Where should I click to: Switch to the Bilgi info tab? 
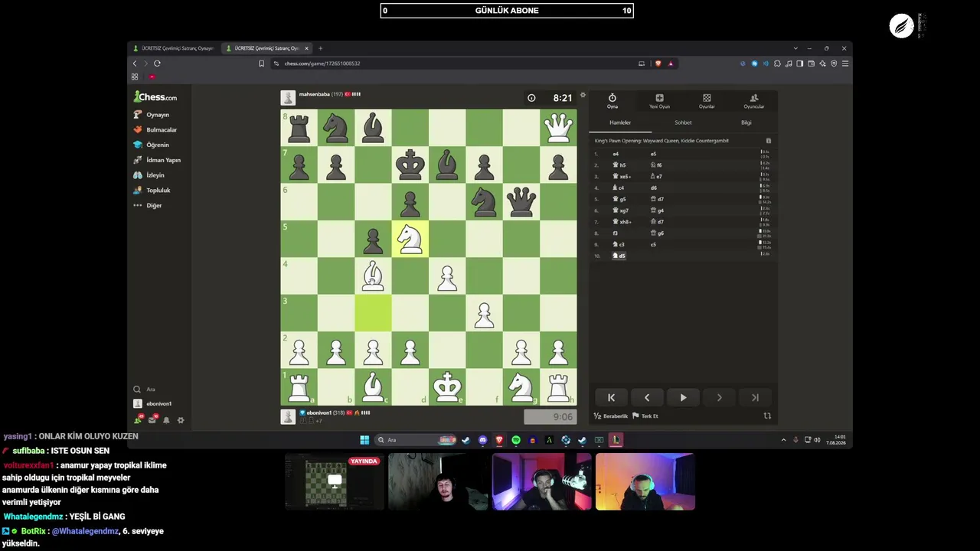(746, 122)
